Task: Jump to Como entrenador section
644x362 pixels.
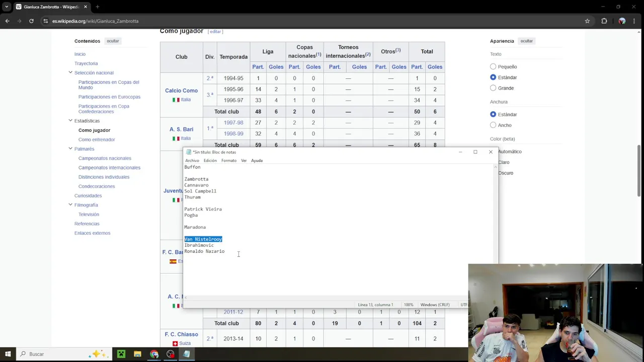Action: tap(97, 139)
